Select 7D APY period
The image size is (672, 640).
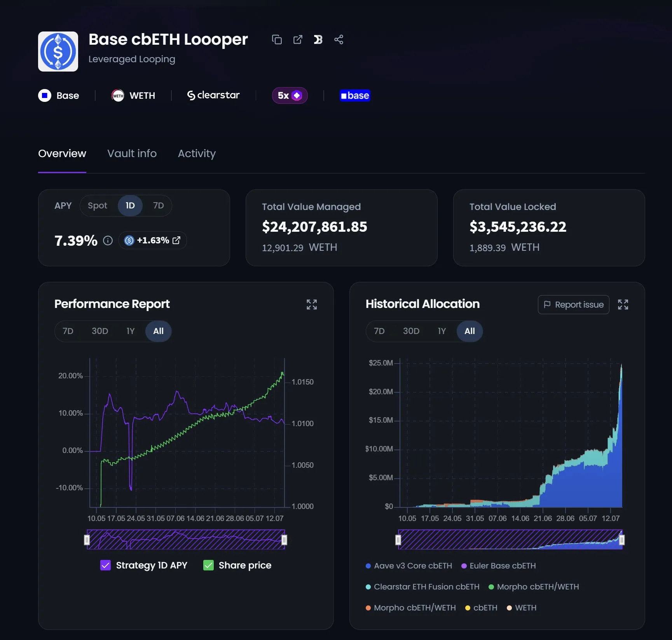point(158,205)
